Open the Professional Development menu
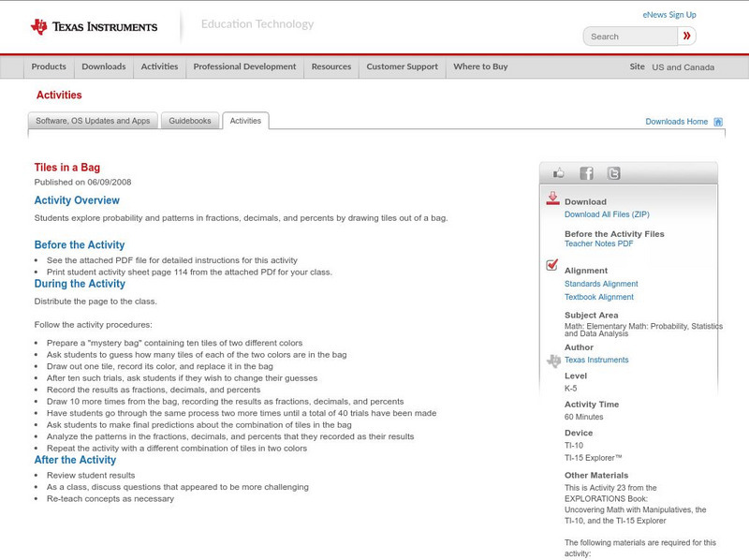The image size is (749, 560). click(244, 66)
